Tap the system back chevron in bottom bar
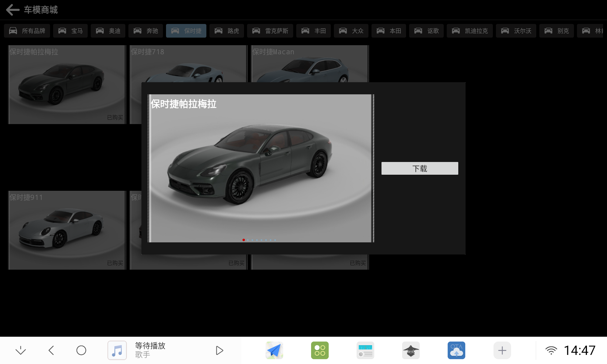Image resolution: width=607 pixels, height=364 pixels. pos(51,350)
